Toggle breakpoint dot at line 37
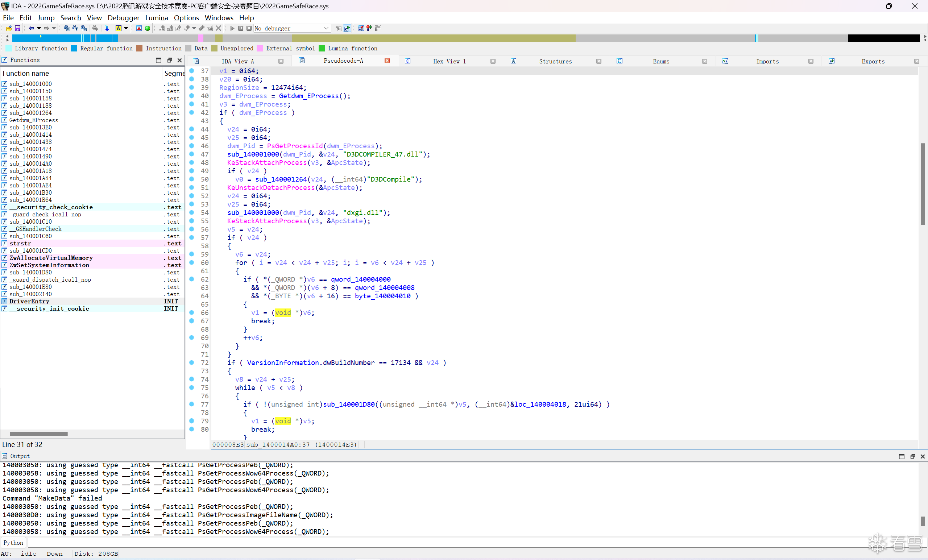 (x=192, y=71)
